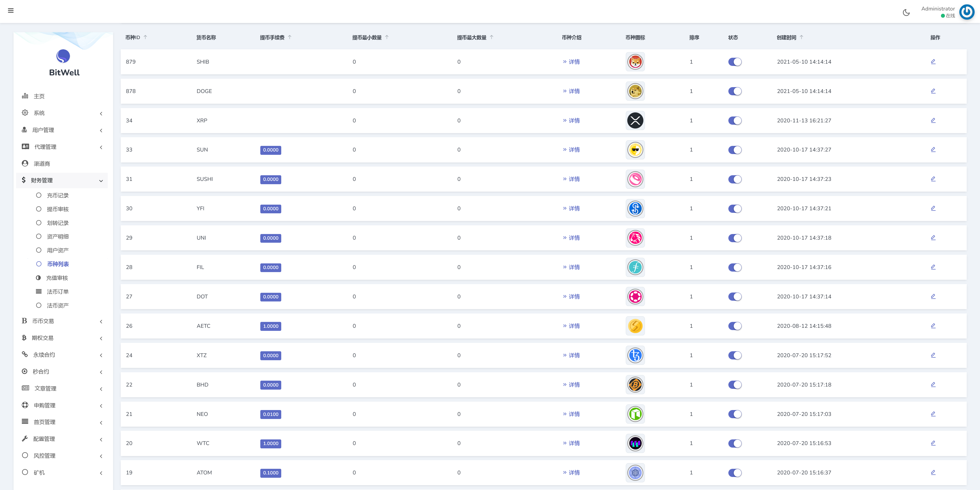Open the 配置管理 wrench icon
Screen dimensions: 980x490
click(x=25, y=439)
